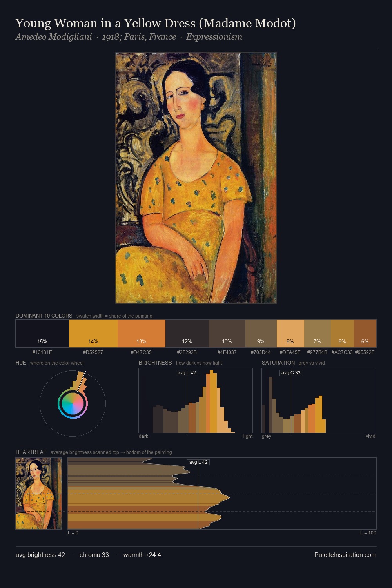Click the #705D44 hex code label
The image size is (392, 588).
click(x=261, y=352)
